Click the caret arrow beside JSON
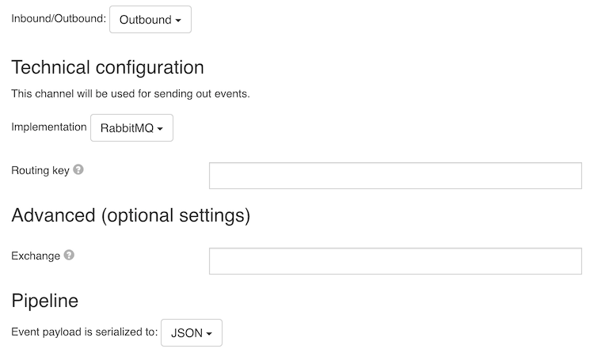The image size is (609, 364). [x=209, y=334]
